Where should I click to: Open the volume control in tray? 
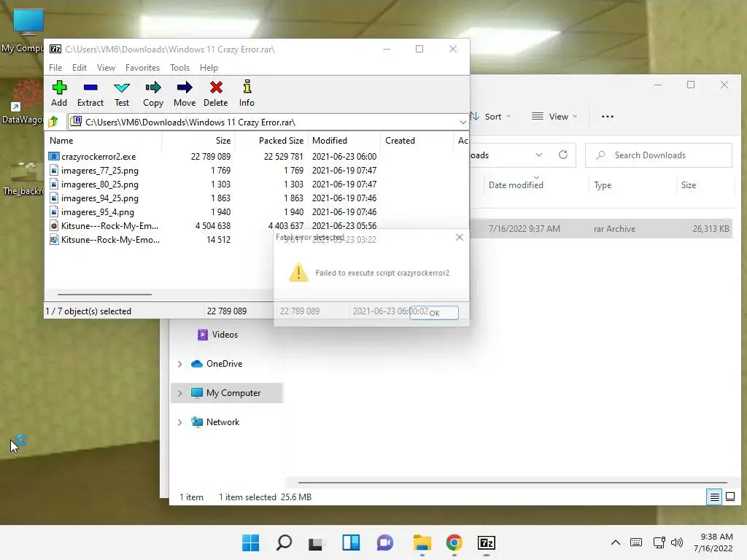pyautogui.click(x=676, y=542)
